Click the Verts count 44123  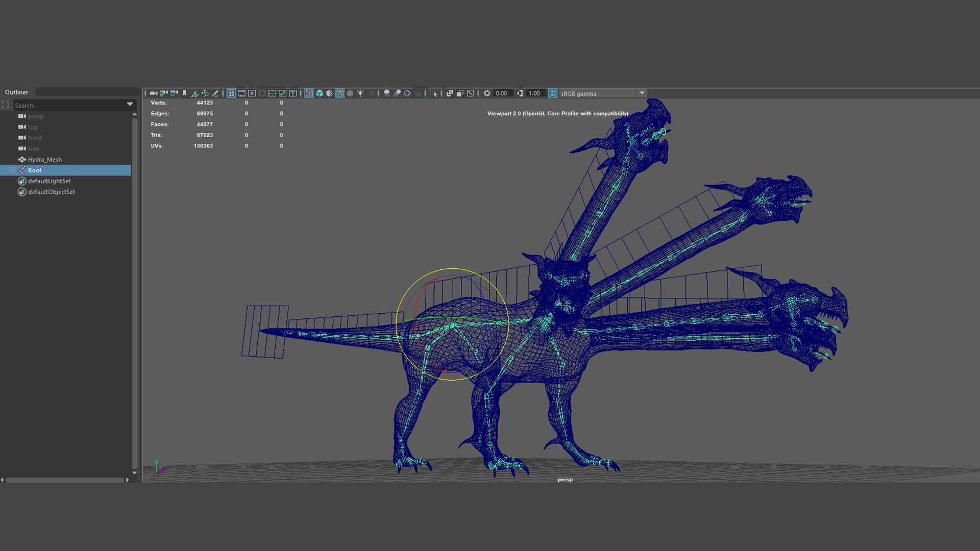(205, 103)
